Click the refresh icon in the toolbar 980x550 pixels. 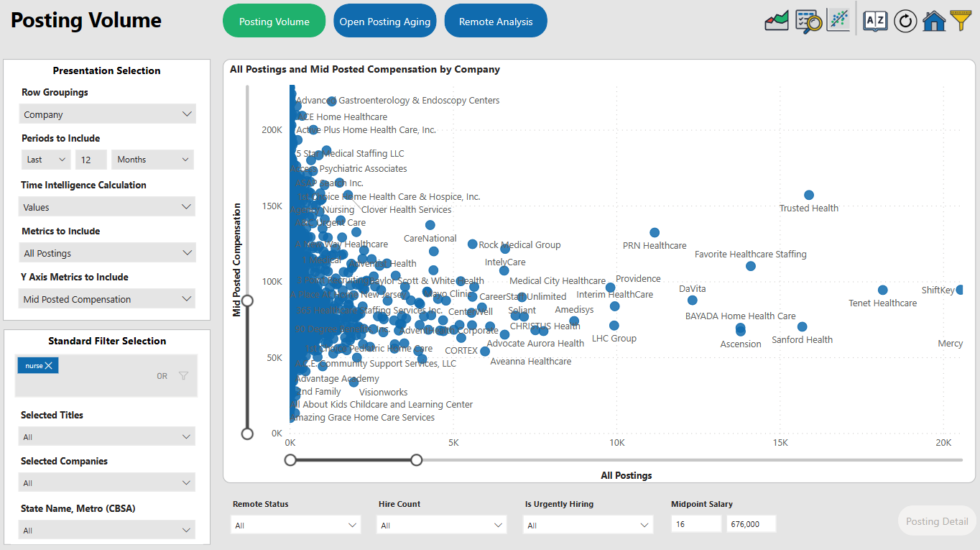pyautogui.click(x=905, y=21)
